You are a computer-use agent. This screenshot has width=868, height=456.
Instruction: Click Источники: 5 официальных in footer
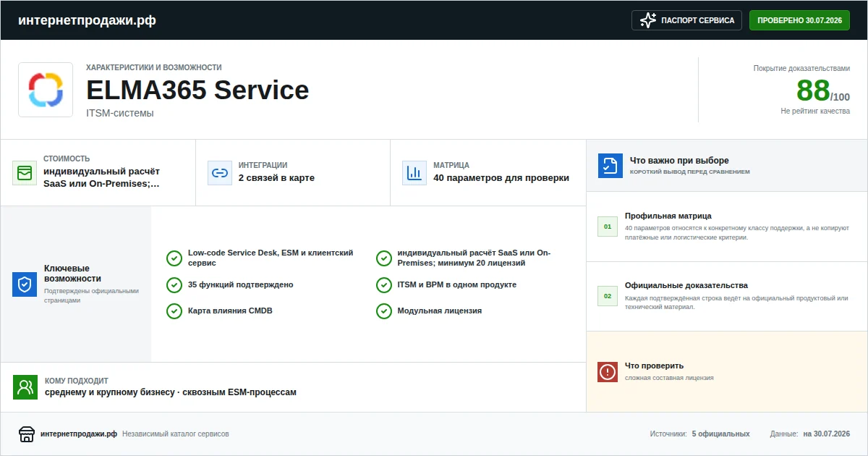(x=699, y=434)
